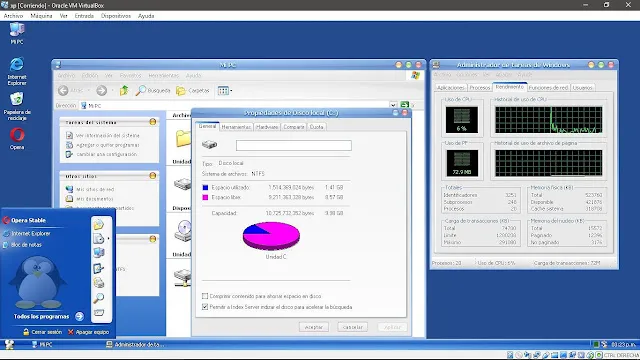640x360 pixels.
Task: Click the green CPU tray icon near the clock
Action: point(596,345)
